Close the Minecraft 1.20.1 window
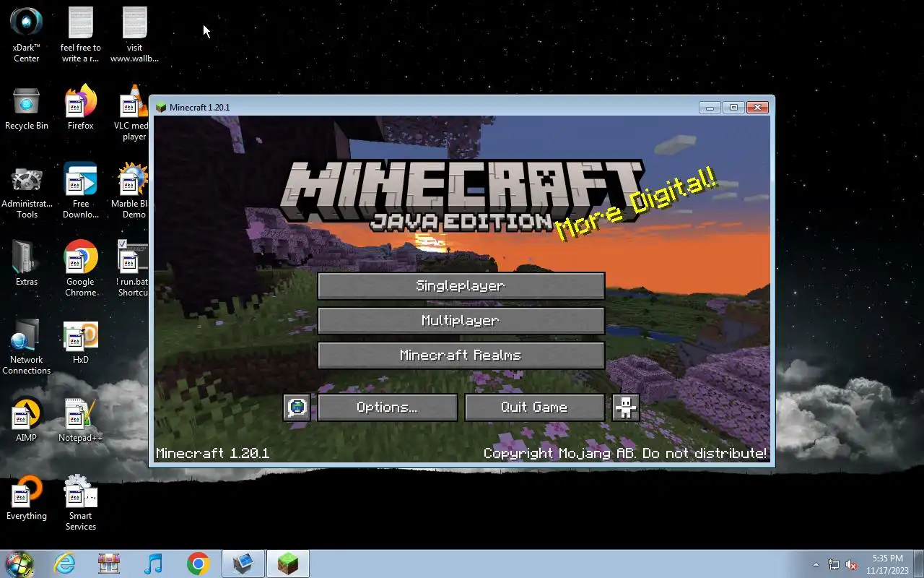 tap(757, 107)
